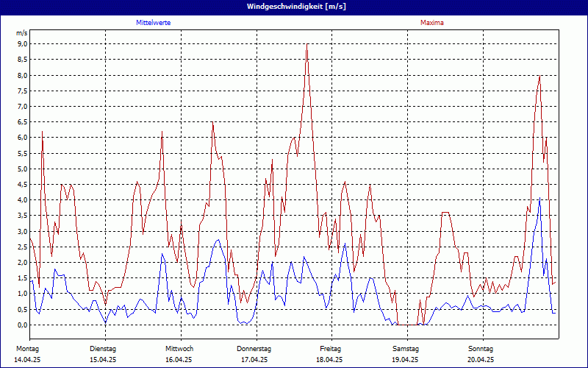Click the 7,5 y-axis value label
The width and height of the screenshot is (588, 368).
[22, 91]
